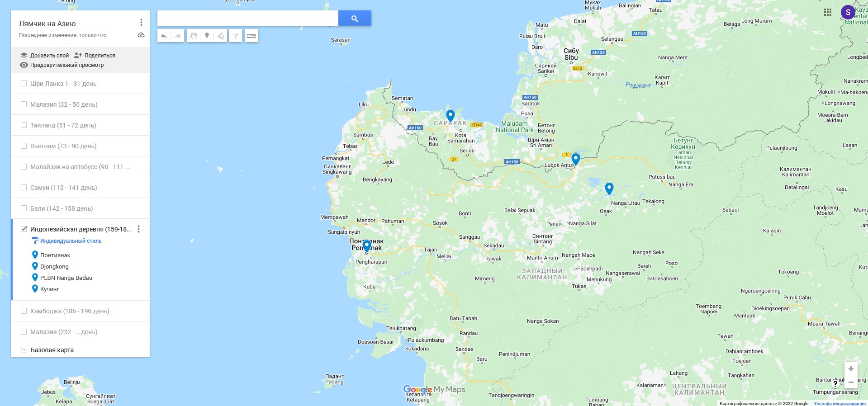Image resolution: width=868 pixels, height=406 pixels.
Task: Select the Draw line tool
Action: [221, 36]
